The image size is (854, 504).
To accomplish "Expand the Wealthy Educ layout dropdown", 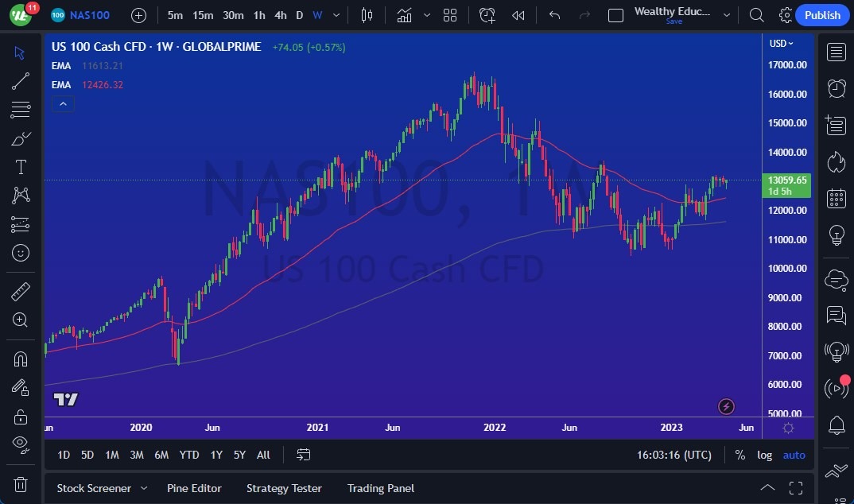I will 727,15.
